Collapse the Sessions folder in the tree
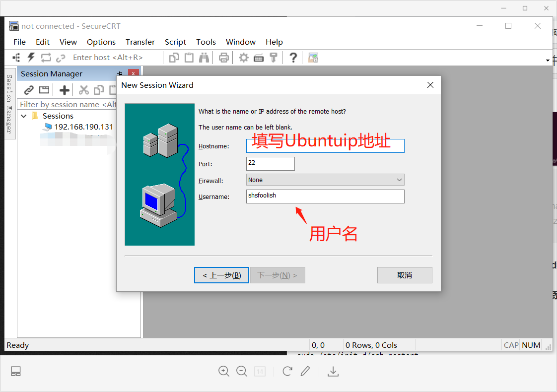Screen dimensions: 557x392 click(23, 116)
